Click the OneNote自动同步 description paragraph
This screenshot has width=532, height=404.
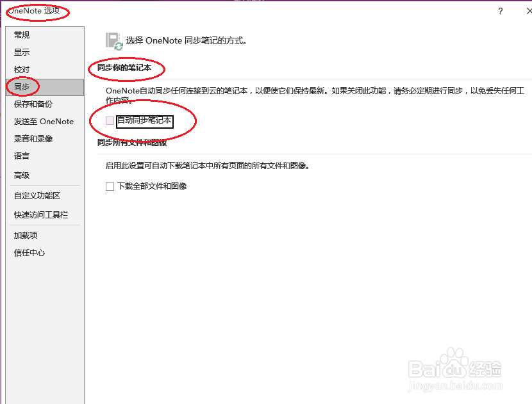[315, 95]
